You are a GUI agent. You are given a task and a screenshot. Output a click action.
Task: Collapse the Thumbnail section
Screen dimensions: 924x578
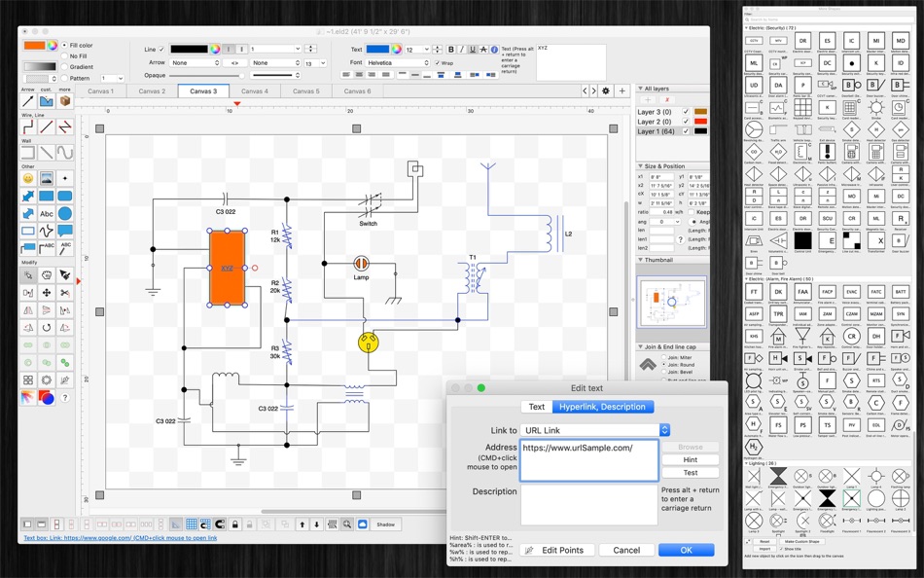click(x=641, y=260)
